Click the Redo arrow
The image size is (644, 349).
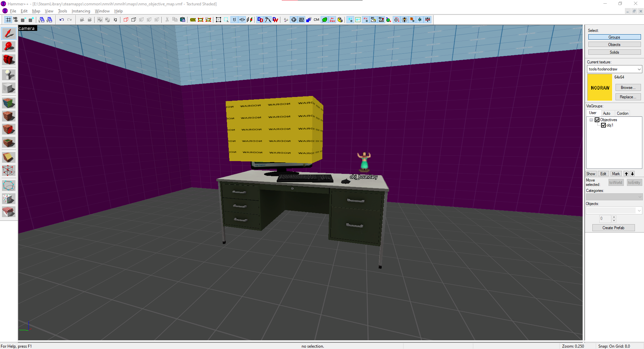pos(69,20)
